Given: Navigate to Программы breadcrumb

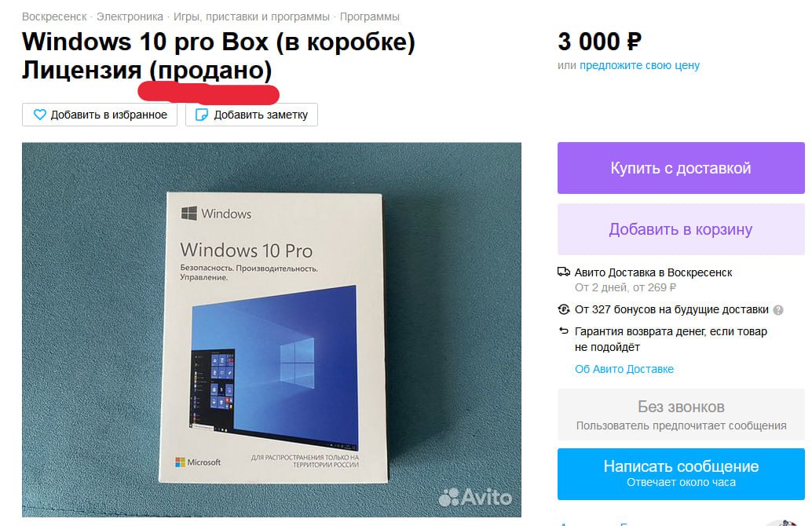Looking at the screenshot, I should (x=369, y=16).
